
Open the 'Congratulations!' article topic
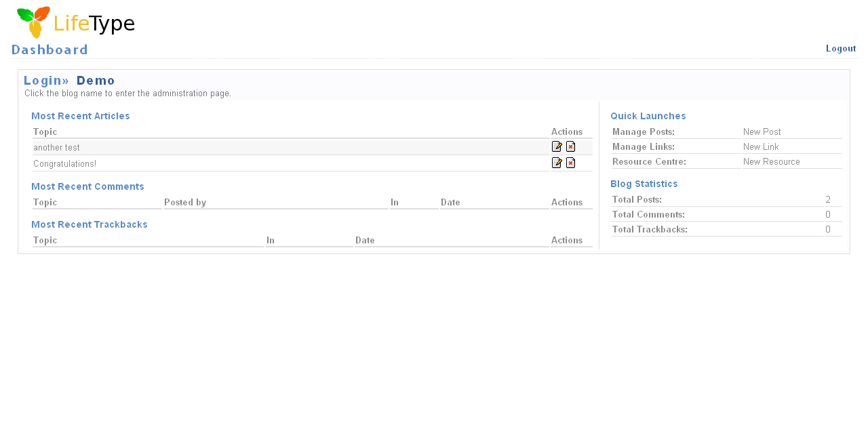coord(64,164)
